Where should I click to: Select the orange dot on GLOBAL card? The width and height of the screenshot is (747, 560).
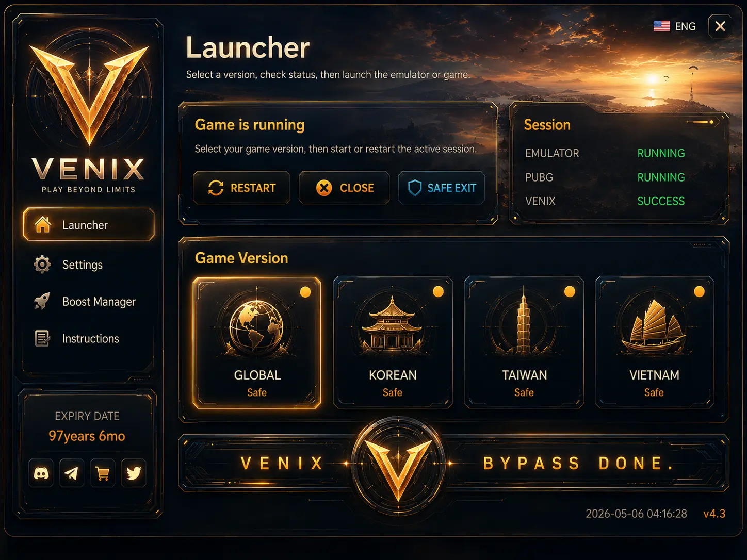305,292
